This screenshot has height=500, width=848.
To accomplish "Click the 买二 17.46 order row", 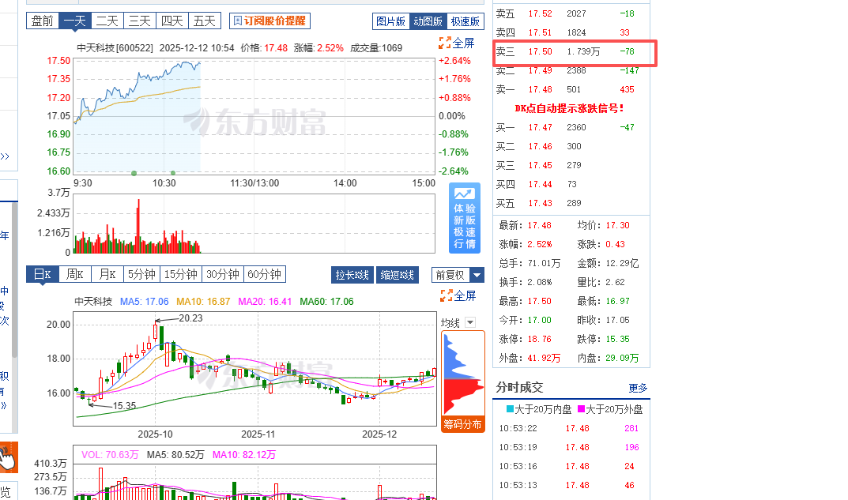I will (571, 146).
